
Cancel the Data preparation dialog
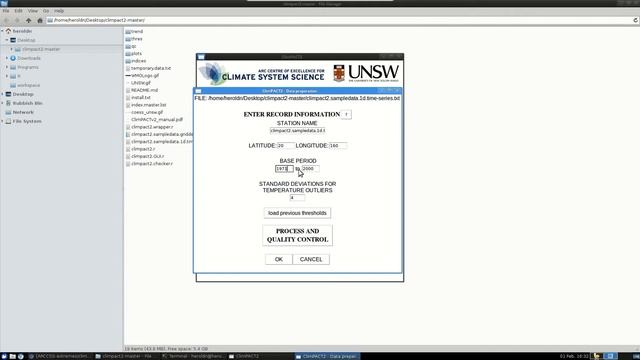point(311,259)
